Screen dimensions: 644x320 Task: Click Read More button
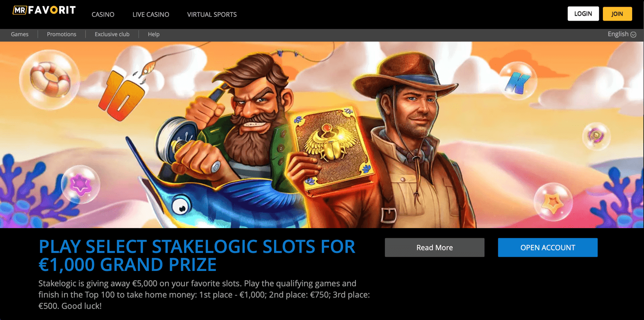[435, 247]
